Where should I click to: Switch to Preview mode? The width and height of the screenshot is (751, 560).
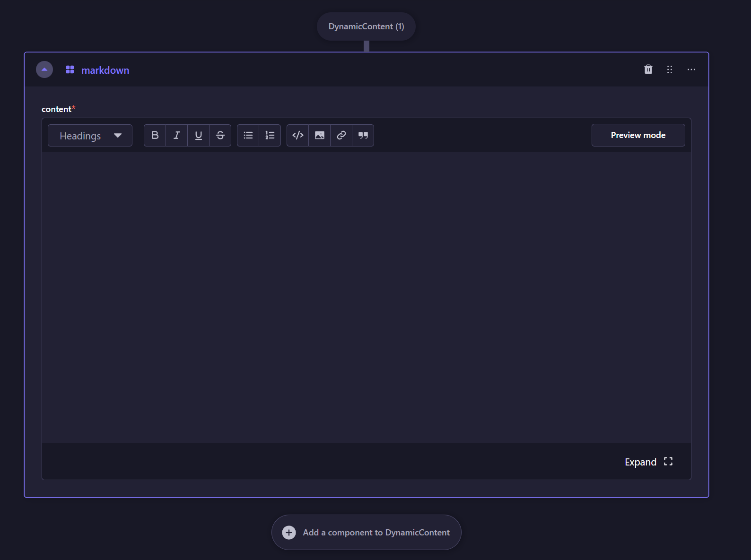(637, 135)
